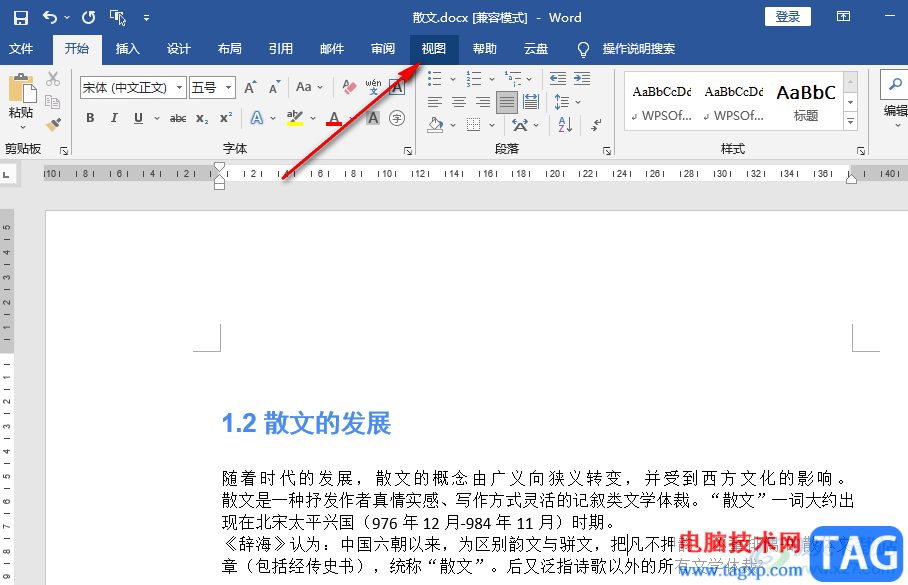
Task: Switch to the 审阅 tab
Action: [383, 49]
